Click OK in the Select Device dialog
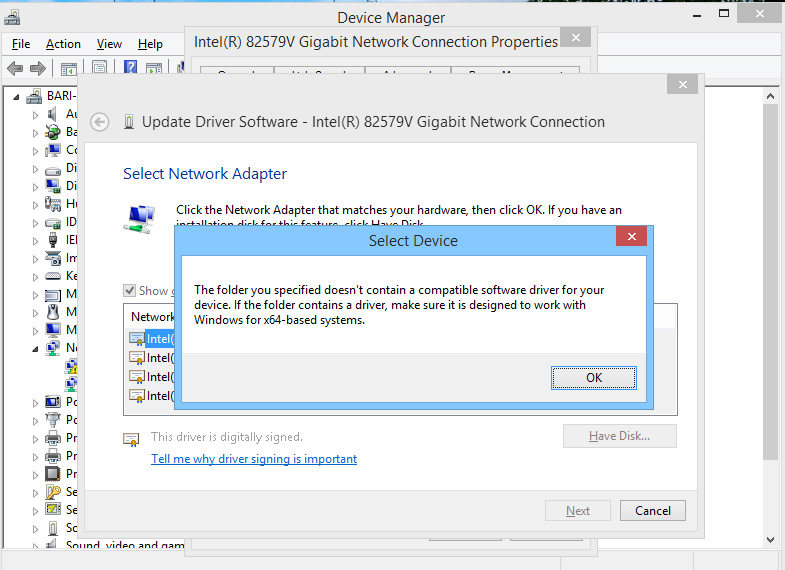 (594, 378)
